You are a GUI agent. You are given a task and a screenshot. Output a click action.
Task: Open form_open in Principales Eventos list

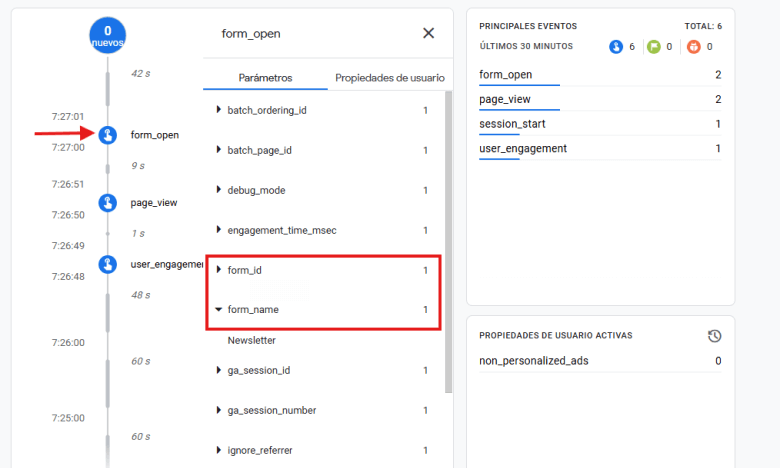click(x=600, y=75)
